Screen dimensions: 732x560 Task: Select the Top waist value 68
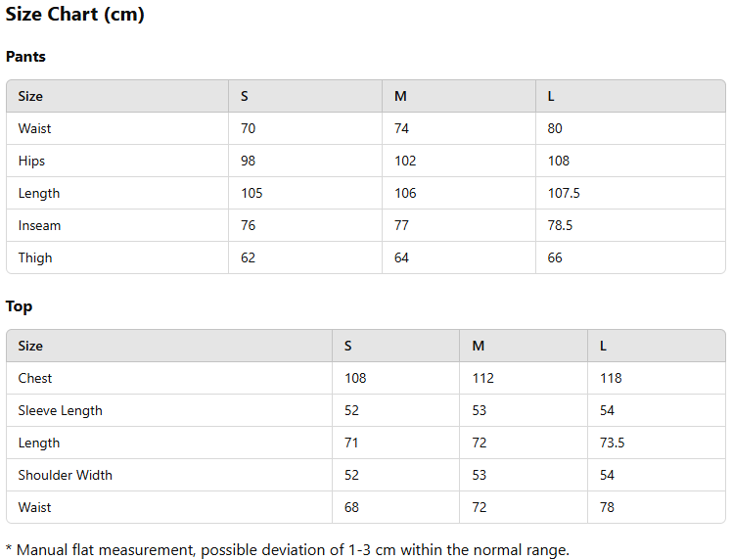click(x=352, y=507)
